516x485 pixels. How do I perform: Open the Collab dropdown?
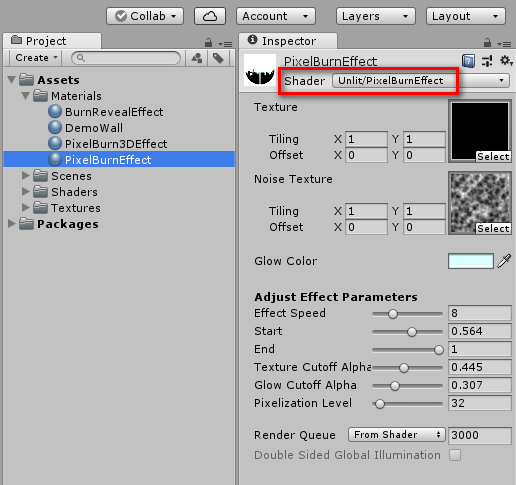pyautogui.click(x=145, y=16)
